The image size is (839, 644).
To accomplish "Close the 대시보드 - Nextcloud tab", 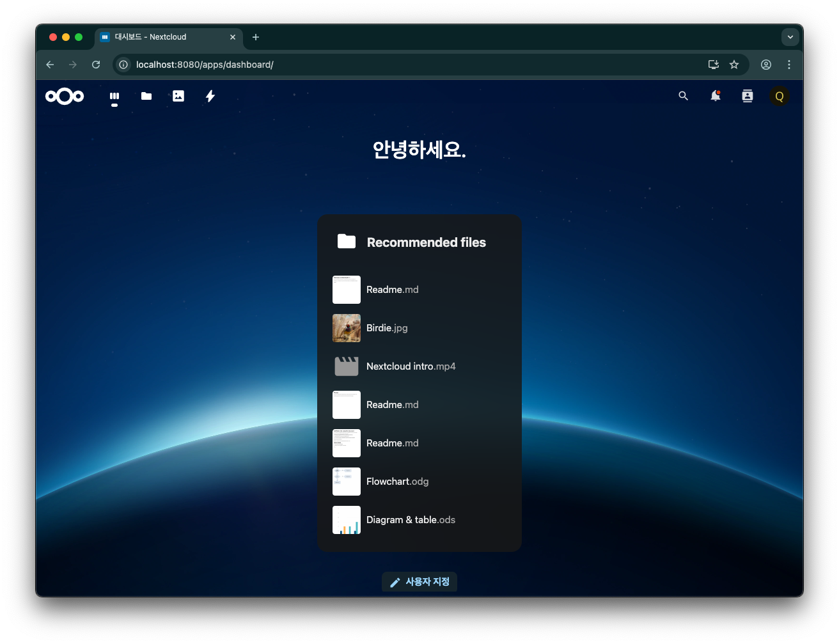I will [x=233, y=37].
